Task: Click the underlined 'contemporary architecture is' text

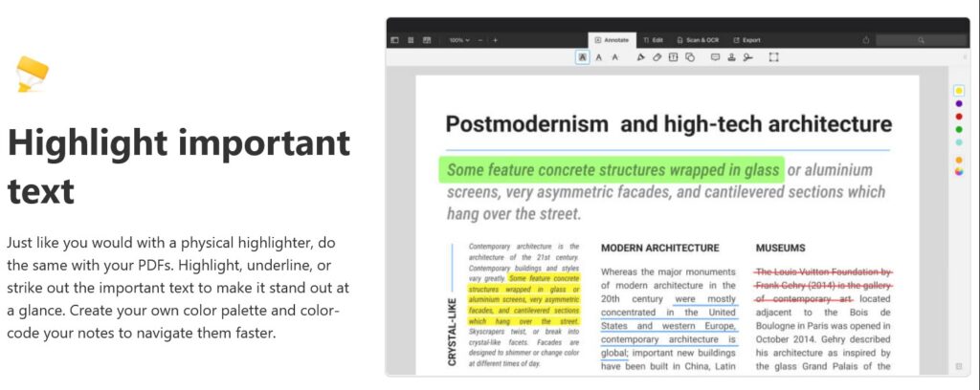Action: [x=668, y=339]
